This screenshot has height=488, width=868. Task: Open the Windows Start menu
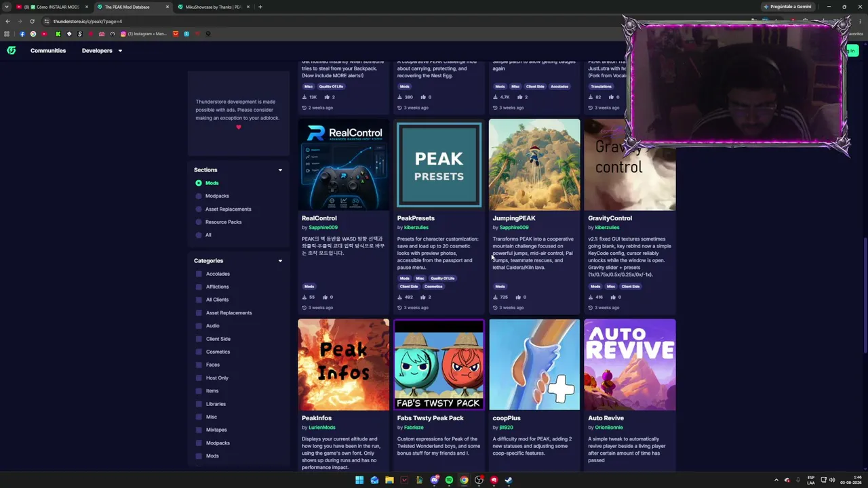coord(359,480)
